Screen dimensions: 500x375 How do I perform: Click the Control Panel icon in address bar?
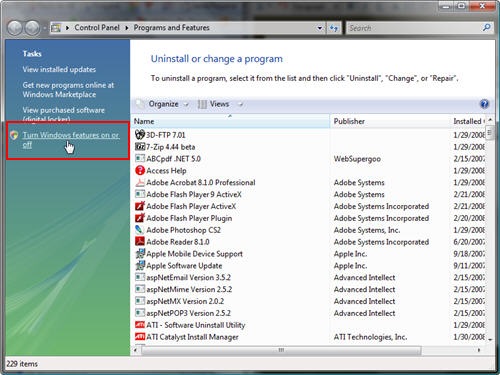point(56,28)
